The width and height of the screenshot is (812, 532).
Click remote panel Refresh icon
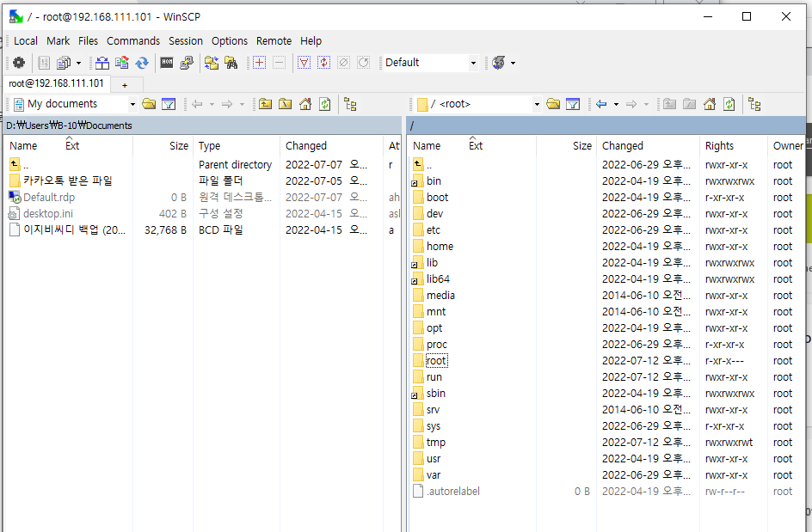click(x=729, y=104)
